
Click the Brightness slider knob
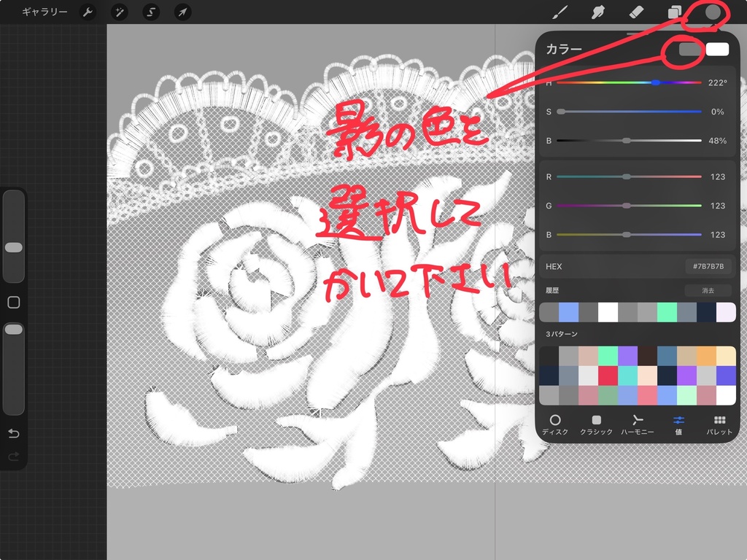(x=627, y=141)
